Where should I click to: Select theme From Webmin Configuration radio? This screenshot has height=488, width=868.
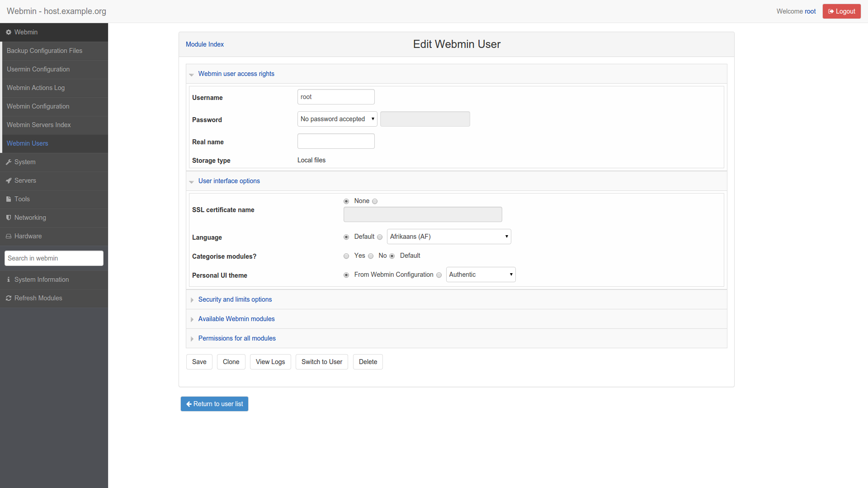[x=346, y=275]
